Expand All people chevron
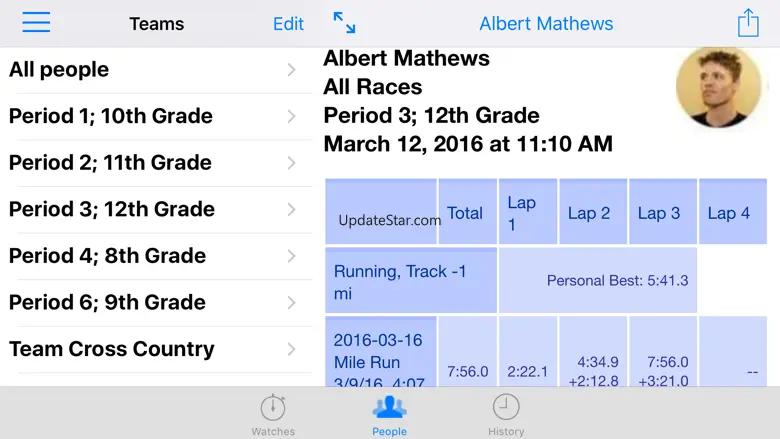 pos(292,70)
